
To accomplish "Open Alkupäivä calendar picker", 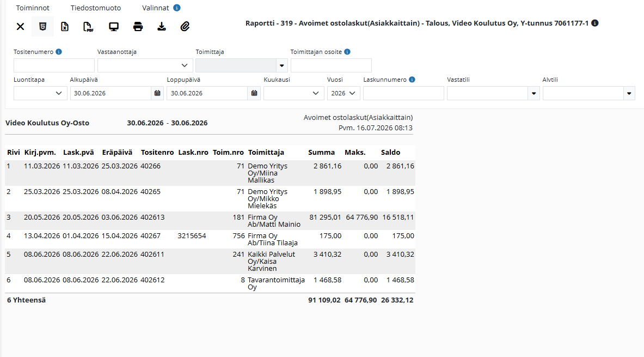I will pyautogui.click(x=157, y=93).
